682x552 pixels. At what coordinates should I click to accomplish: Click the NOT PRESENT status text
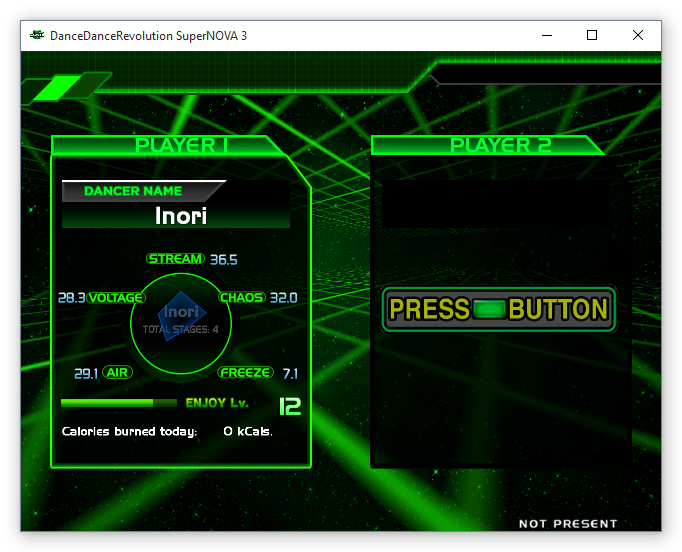[568, 524]
